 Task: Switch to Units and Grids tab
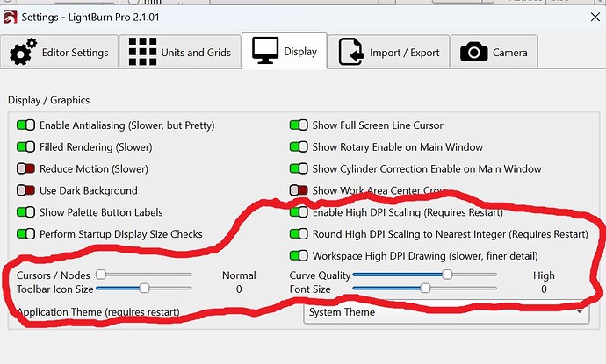(x=180, y=52)
